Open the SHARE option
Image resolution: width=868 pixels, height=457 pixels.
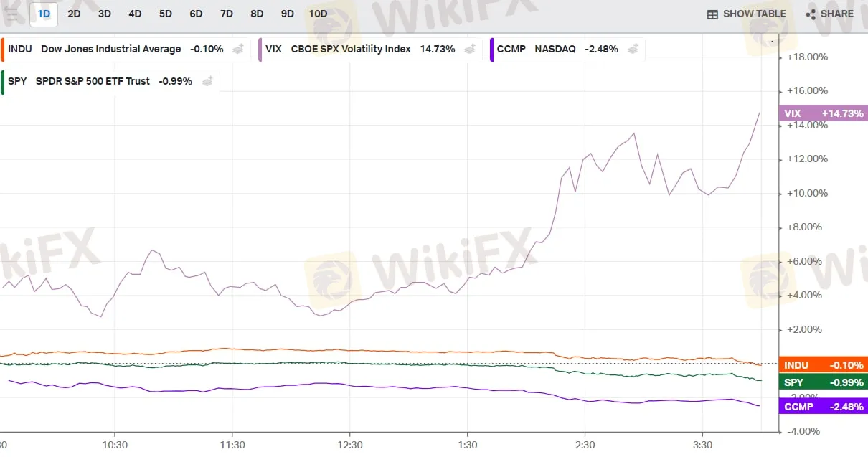829,14
